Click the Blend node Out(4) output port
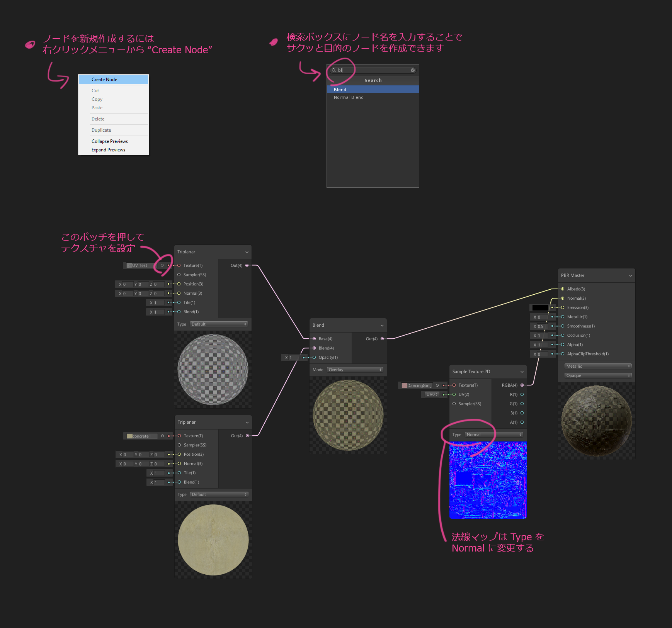Viewport: 672px width, 628px height. click(382, 339)
